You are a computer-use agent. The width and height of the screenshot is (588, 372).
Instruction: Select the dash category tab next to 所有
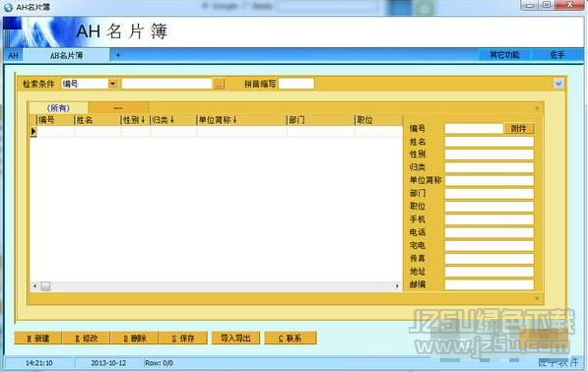tap(118, 108)
